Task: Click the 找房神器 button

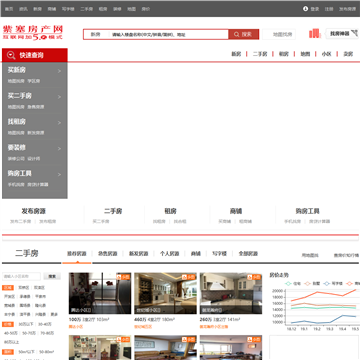Action: (x=342, y=34)
